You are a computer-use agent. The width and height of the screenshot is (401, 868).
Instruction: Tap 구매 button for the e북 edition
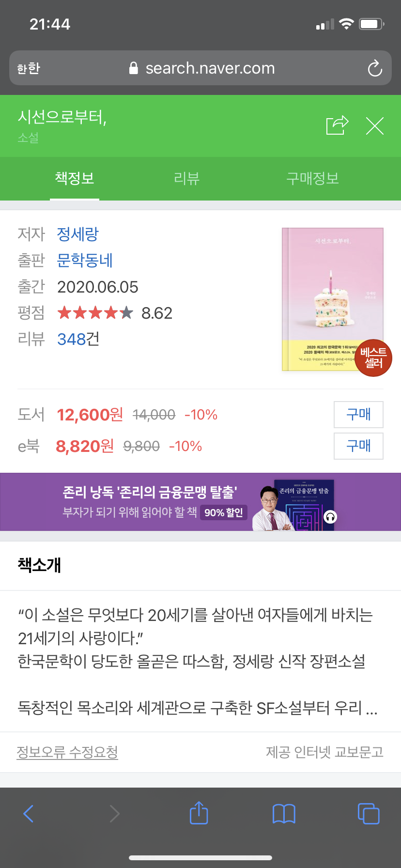[358, 446]
